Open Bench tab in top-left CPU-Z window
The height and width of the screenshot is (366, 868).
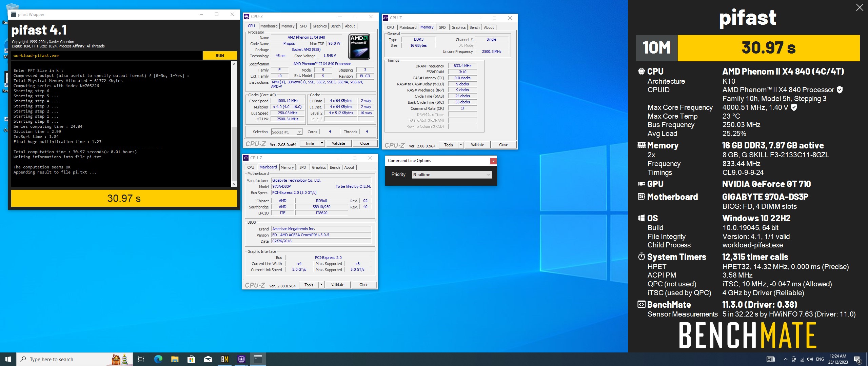pos(336,26)
